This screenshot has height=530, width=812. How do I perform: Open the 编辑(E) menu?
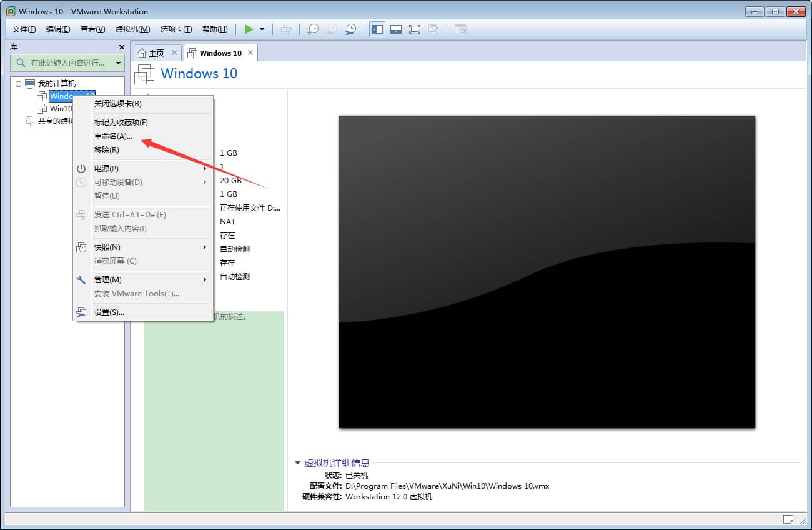click(x=58, y=29)
